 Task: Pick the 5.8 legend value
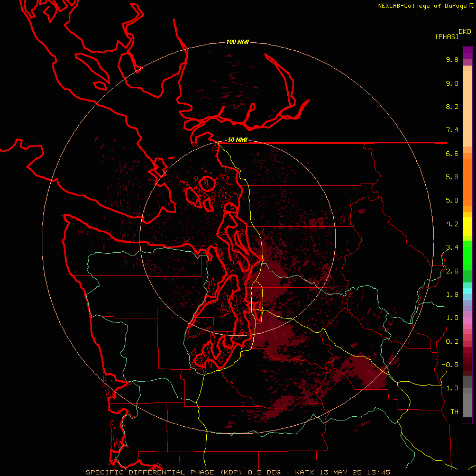pyautogui.click(x=452, y=177)
